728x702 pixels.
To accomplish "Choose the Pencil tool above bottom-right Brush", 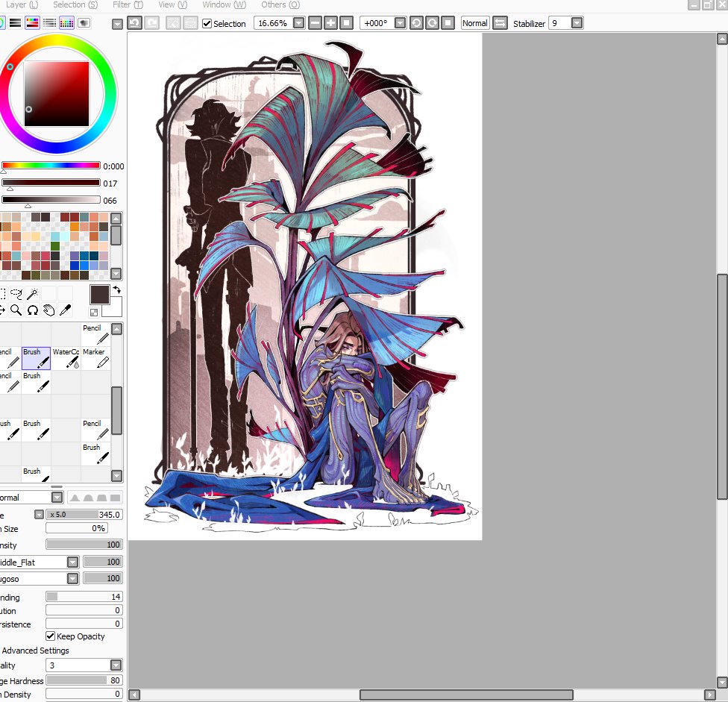I will 95,430.
